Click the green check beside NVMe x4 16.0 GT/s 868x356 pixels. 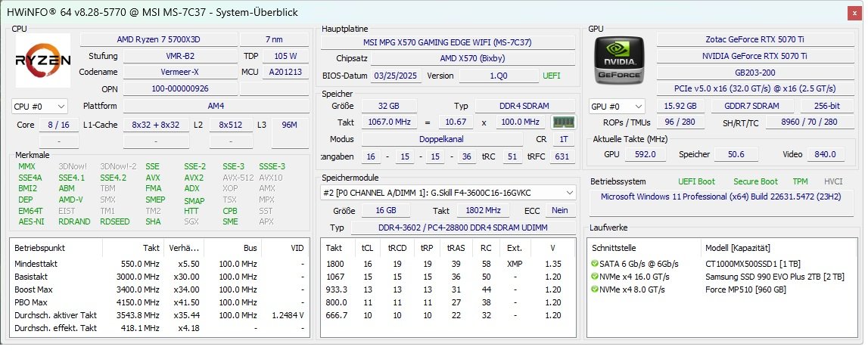595,277
